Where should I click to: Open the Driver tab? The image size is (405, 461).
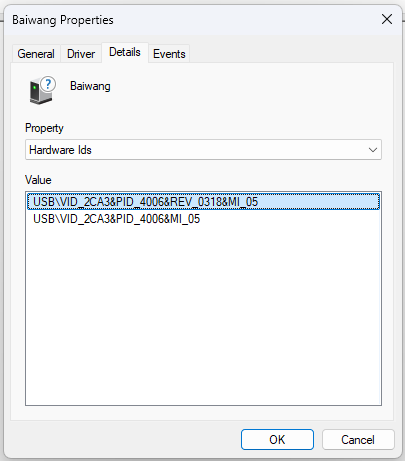pyautogui.click(x=81, y=54)
